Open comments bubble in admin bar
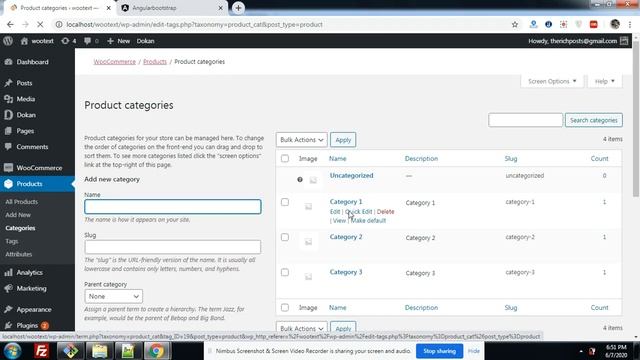This screenshot has height=360, width=640. pos(91,41)
